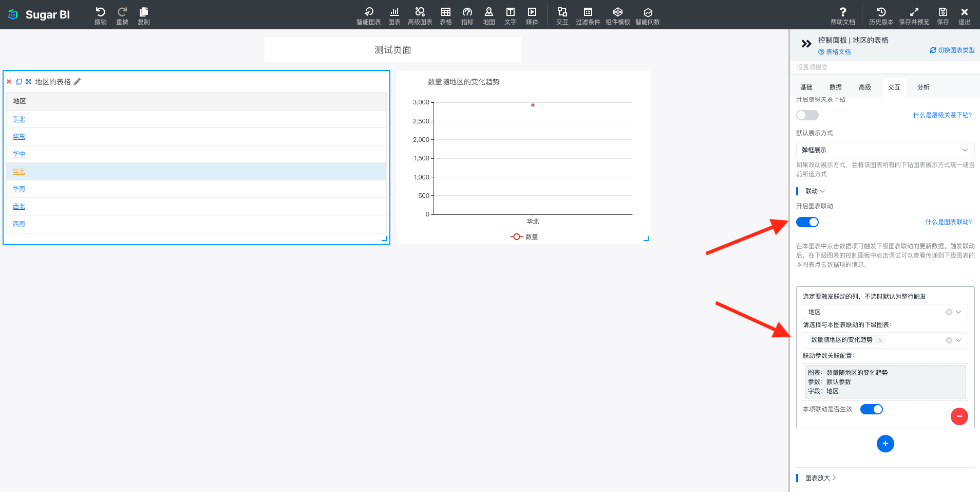Collapse the 联动 section header
The image size is (980, 492).
pos(815,191)
